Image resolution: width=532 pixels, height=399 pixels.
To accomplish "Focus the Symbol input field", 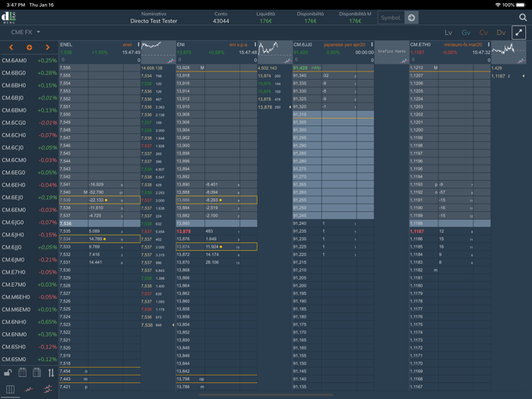I will [391, 17].
